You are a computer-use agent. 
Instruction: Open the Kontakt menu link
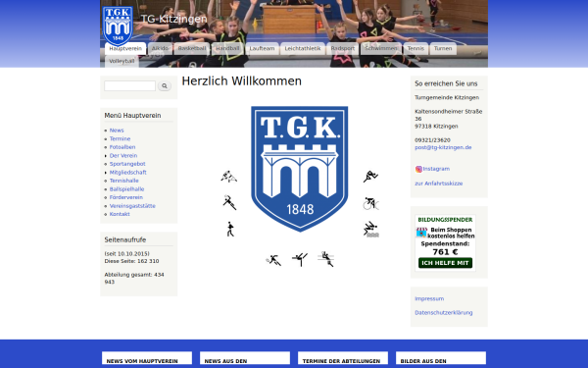click(x=120, y=214)
